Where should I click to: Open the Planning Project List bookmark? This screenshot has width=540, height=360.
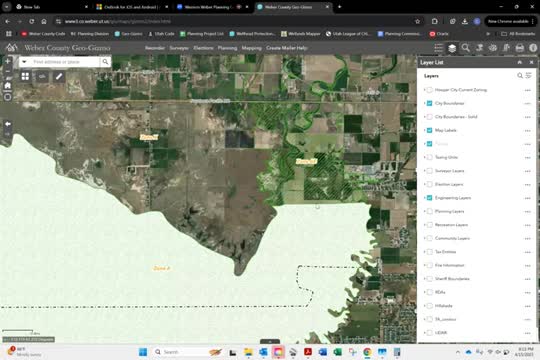click(202, 34)
